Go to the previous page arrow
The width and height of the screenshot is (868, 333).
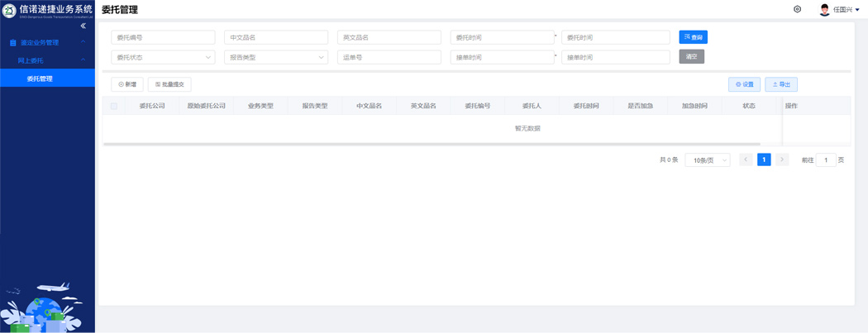click(x=746, y=159)
